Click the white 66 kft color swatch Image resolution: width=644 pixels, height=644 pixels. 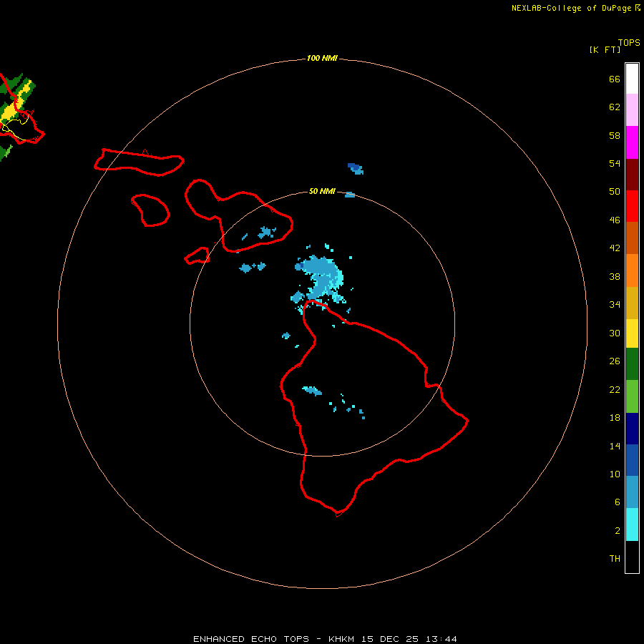coord(632,79)
